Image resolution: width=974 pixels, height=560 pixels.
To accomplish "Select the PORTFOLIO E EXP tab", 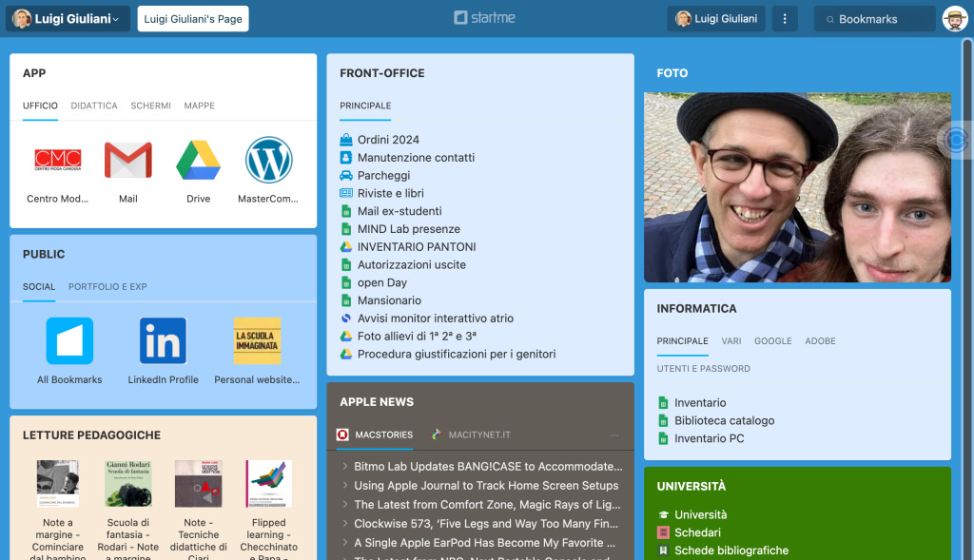I will click(107, 287).
